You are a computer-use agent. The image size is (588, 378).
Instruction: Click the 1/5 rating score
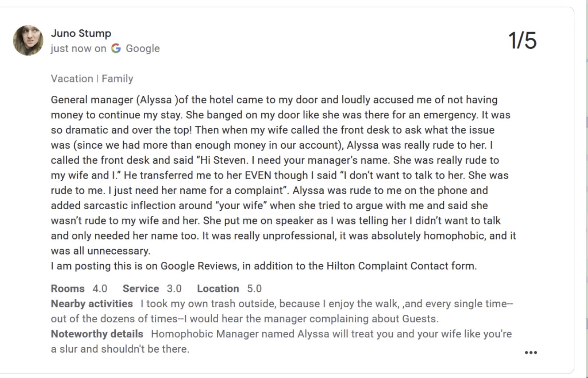522,41
